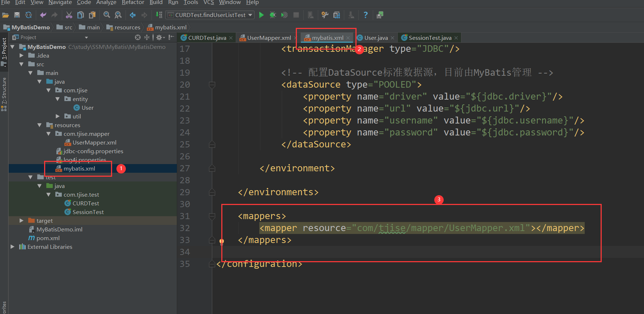
Task: Click the Synchronize toolbar icon
Action: point(29,15)
